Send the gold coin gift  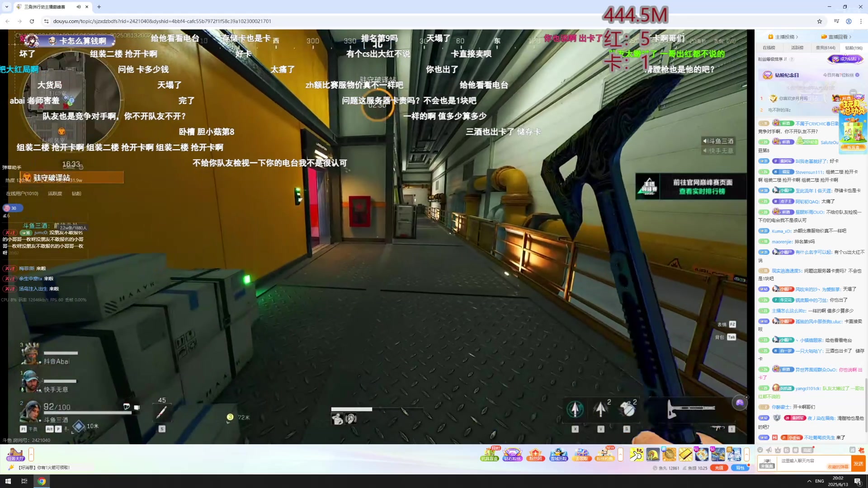pyautogui.click(x=669, y=454)
